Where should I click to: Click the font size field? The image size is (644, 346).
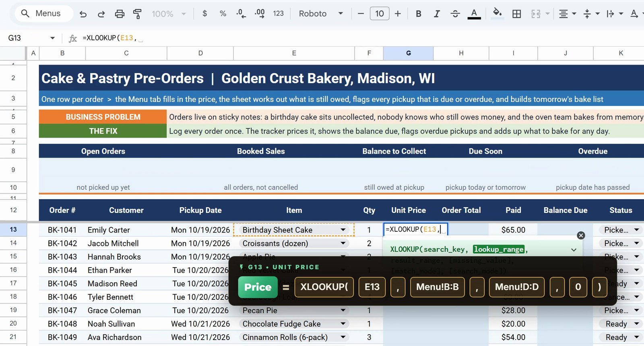pos(379,14)
